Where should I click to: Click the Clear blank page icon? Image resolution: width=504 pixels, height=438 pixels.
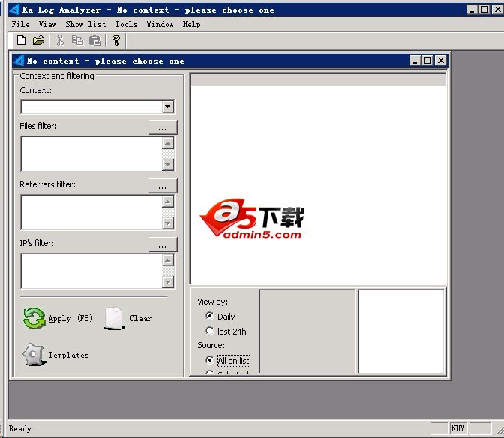tap(114, 318)
